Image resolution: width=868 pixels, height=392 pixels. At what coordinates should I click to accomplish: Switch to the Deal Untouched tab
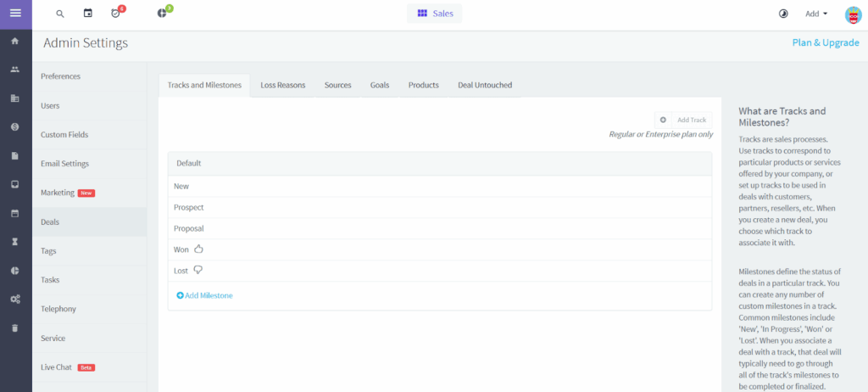[x=484, y=85]
